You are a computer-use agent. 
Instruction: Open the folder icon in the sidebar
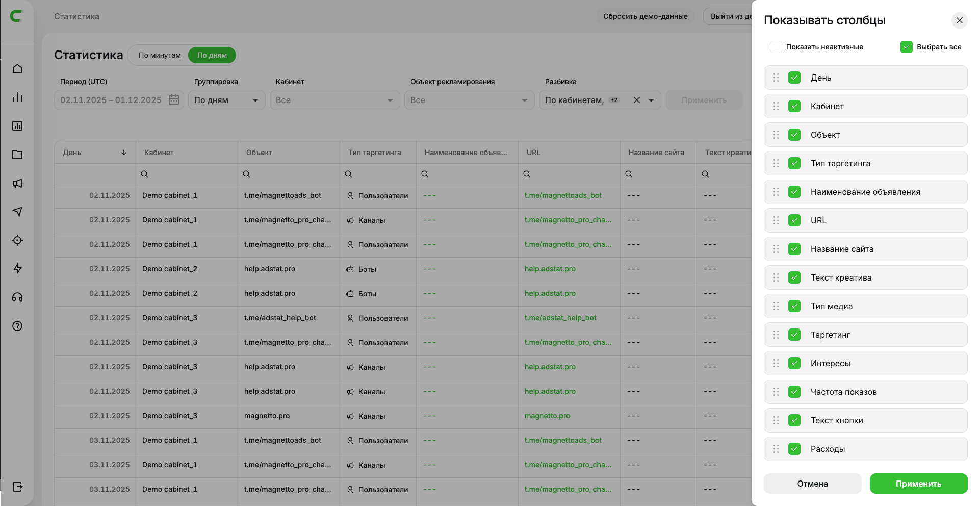[17, 155]
